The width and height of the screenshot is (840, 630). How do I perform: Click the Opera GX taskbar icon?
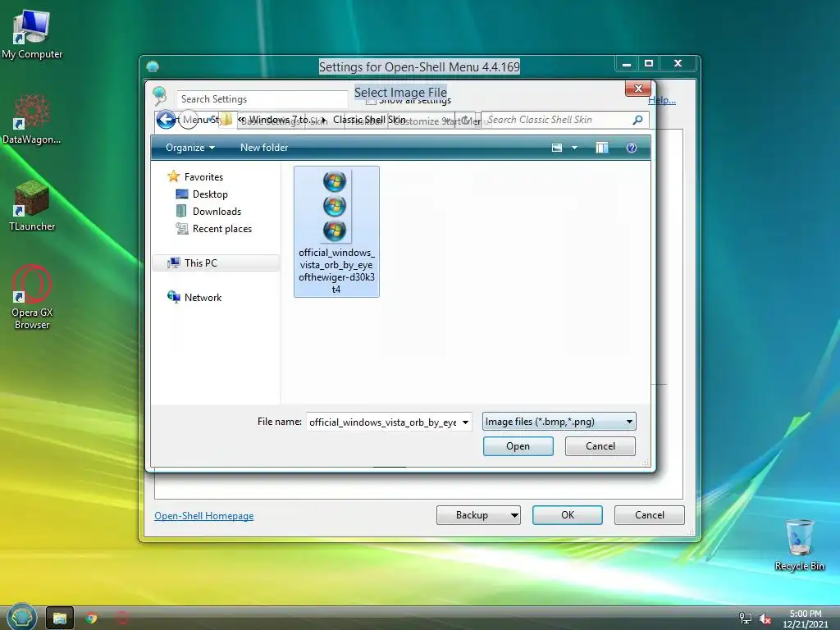tap(123, 619)
